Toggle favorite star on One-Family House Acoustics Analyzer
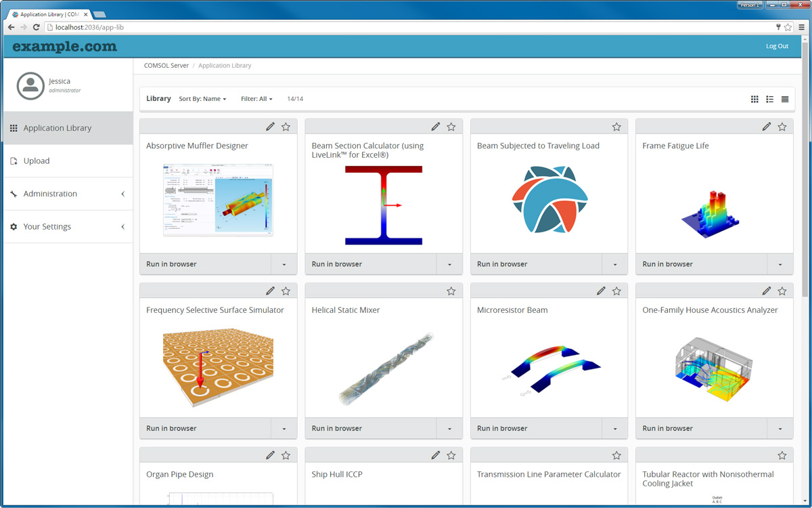812x508 pixels. (x=782, y=291)
